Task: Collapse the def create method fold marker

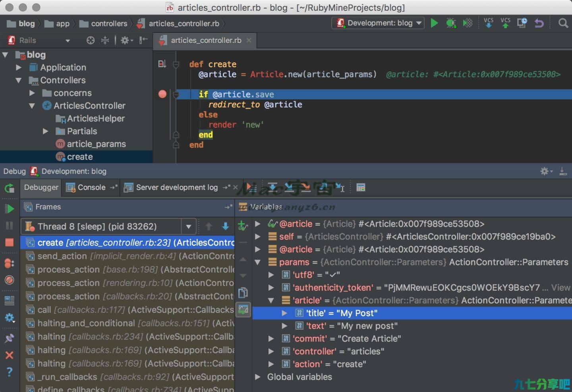Action: coord(176,64)
